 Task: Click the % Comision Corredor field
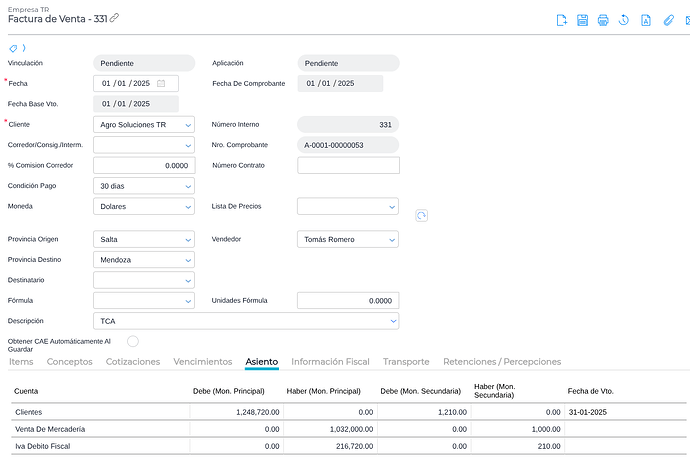(x=143, y=165)
